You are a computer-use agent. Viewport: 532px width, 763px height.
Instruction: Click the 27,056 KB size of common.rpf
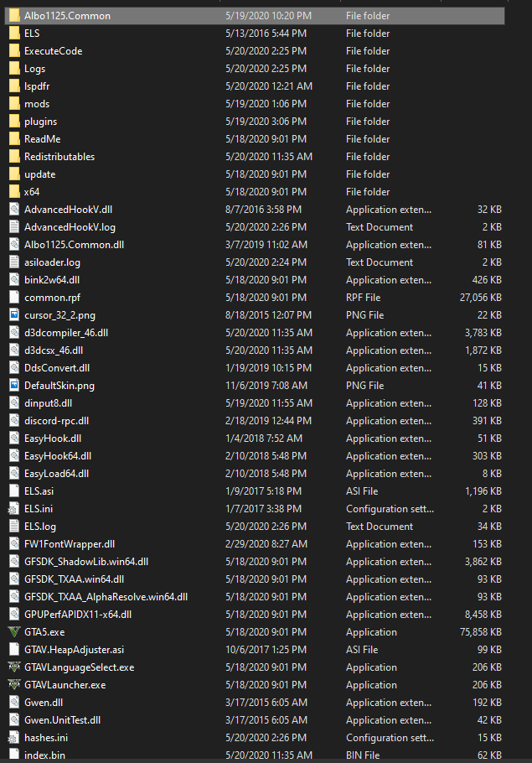[480, 298]
